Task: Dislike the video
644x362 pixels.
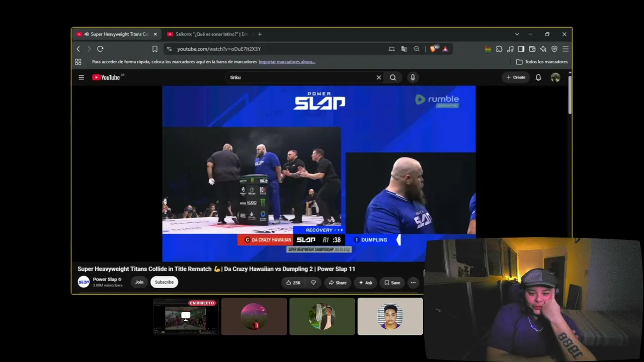Action: tap(313, 283)
